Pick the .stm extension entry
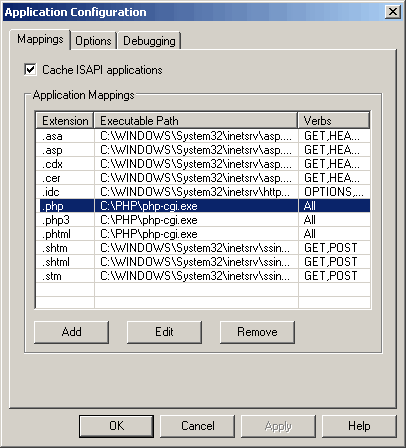This screenshot has height=448, width=406. click(x=203, y=276)
